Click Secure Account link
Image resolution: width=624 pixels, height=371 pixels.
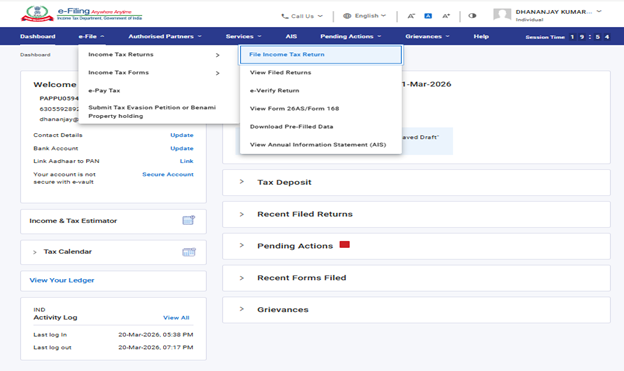point(168,174)
